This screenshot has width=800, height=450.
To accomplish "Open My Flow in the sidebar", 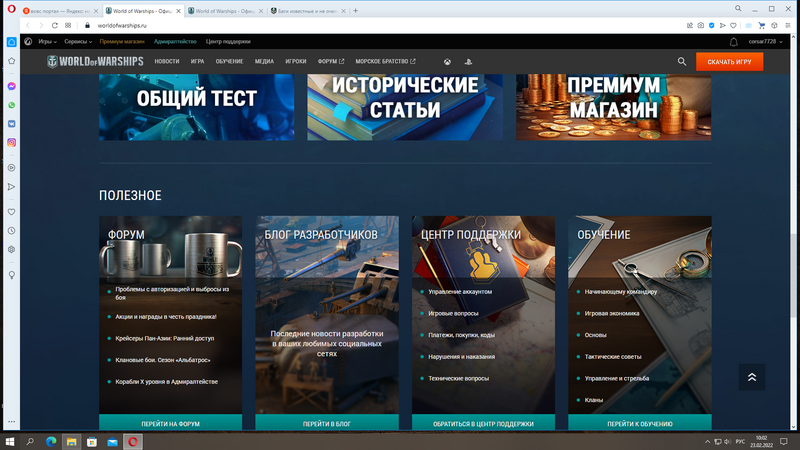I will [x=11, y=187].
